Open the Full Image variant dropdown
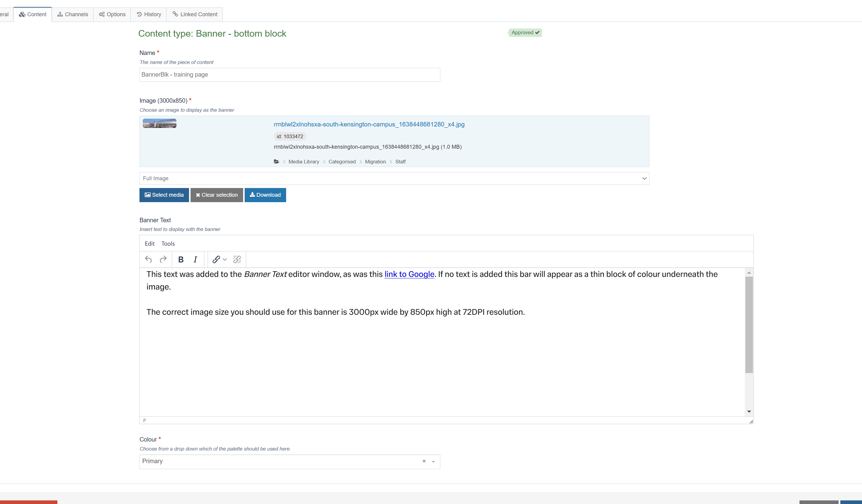 tap(394, 178)
